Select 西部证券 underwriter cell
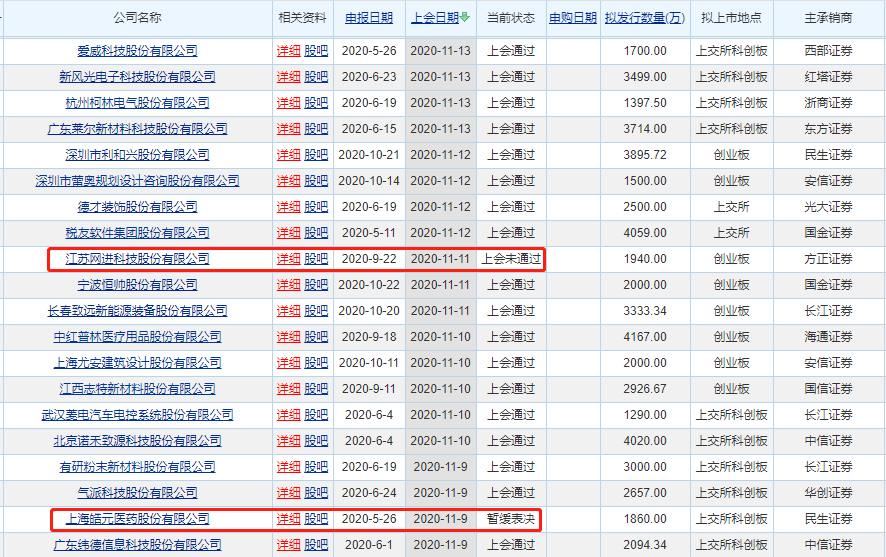886x557 pixels. click(828, 51)
